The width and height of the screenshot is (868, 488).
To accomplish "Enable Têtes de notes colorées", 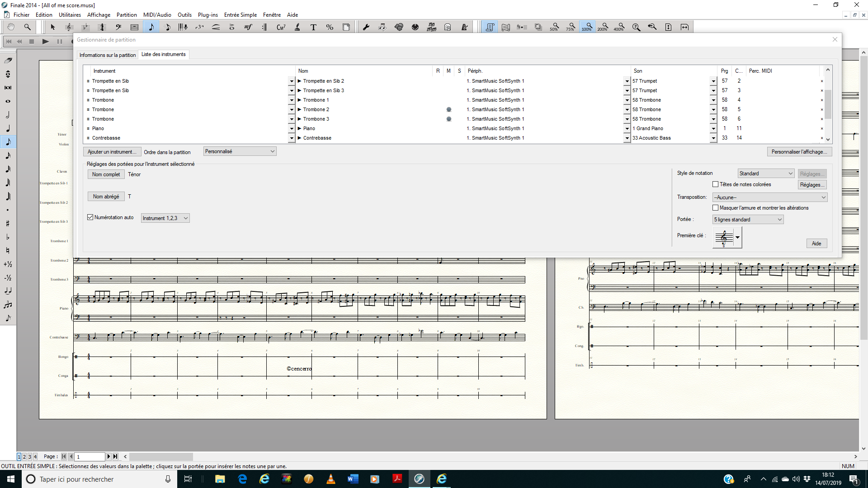I will (x=715, y=184).
